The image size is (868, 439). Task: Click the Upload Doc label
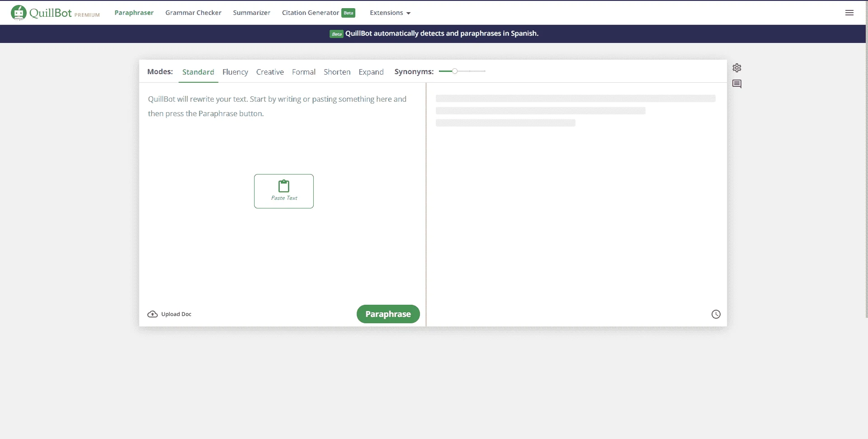pyautogui.click(x=176, y=314)
